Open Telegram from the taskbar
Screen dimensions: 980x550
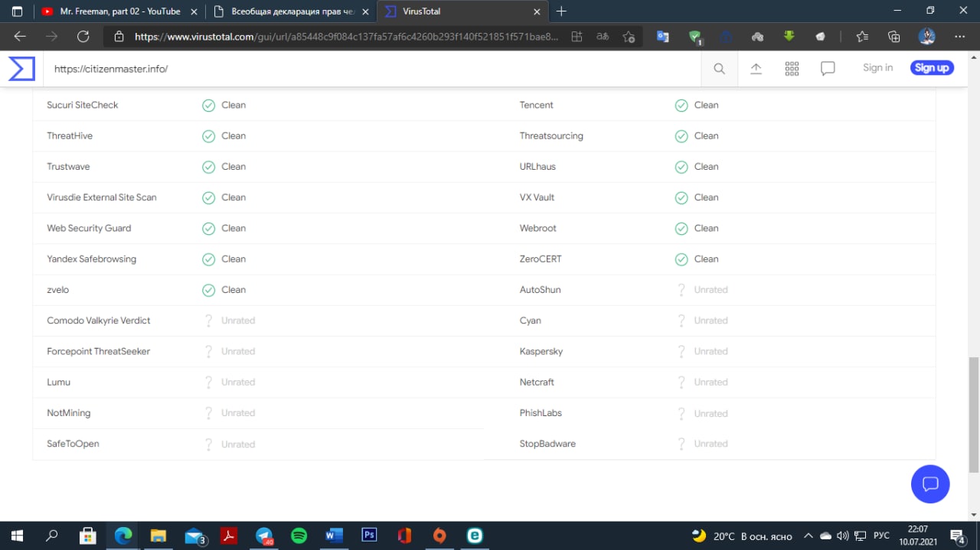tap(264, 535)
